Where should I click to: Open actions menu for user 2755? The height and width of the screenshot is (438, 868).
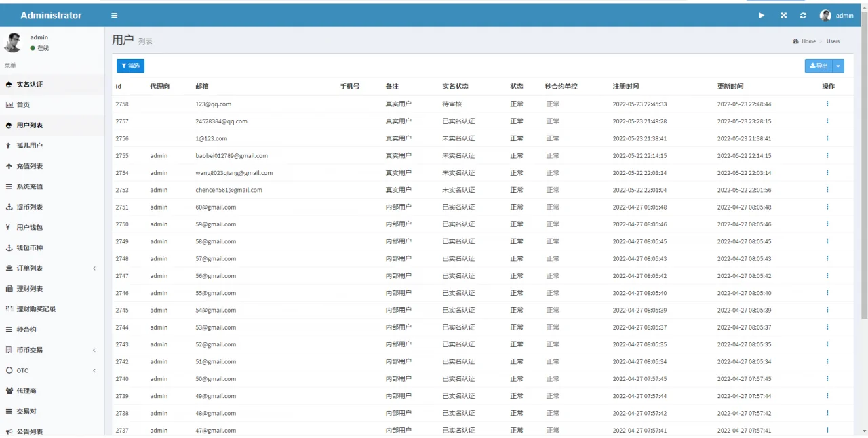point(827,155)
